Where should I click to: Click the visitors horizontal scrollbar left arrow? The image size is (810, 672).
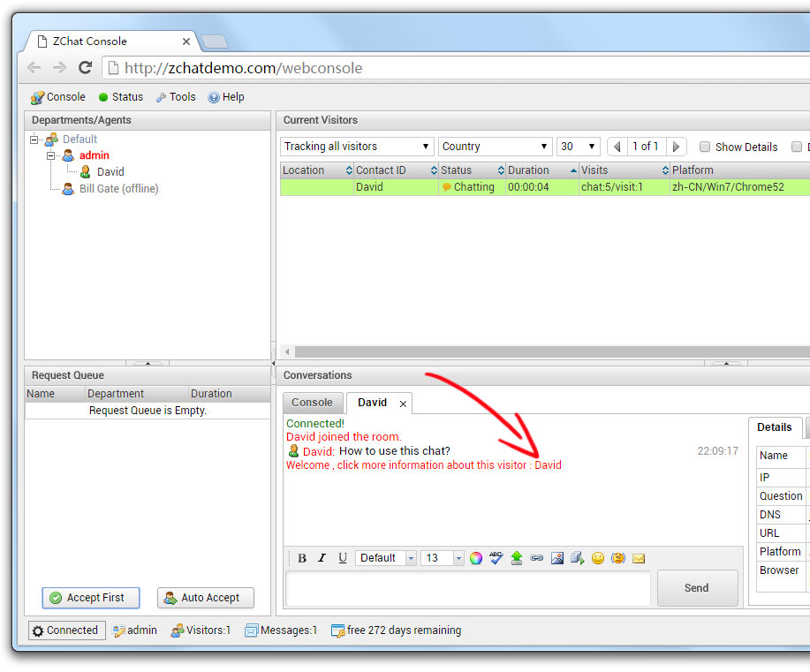point(287,351)
